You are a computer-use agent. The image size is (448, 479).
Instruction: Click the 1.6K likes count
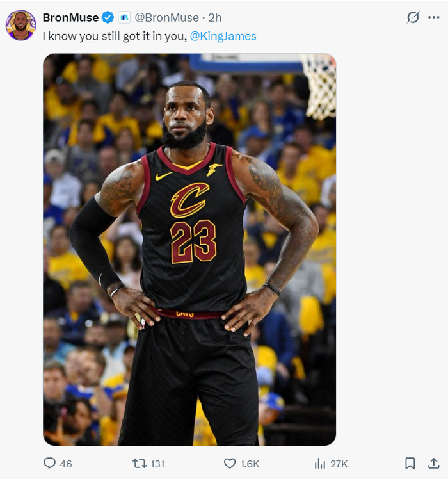(x=250, y=464)
